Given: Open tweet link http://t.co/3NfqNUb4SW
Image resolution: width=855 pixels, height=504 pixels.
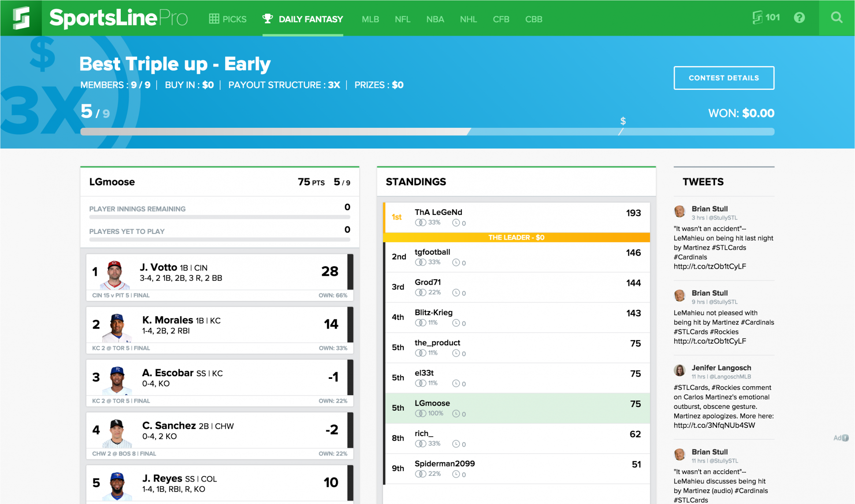Looking at the screenshot, I should click(x=714, y=426).
